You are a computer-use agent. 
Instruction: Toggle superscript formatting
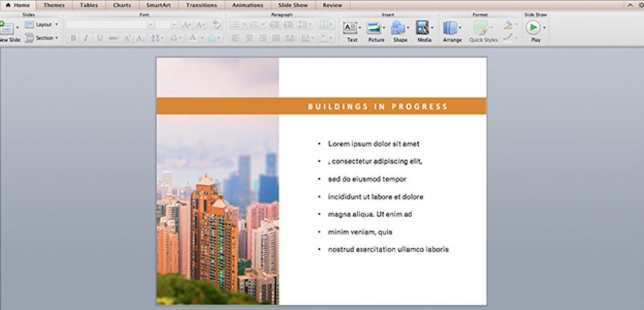(127, 38)
